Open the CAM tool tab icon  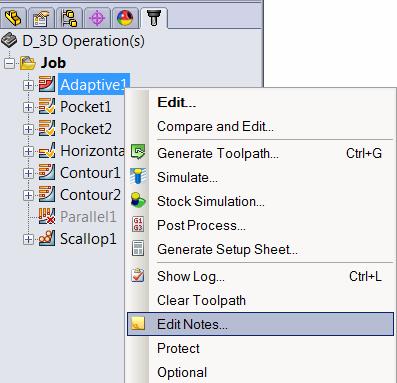point(154,17)
